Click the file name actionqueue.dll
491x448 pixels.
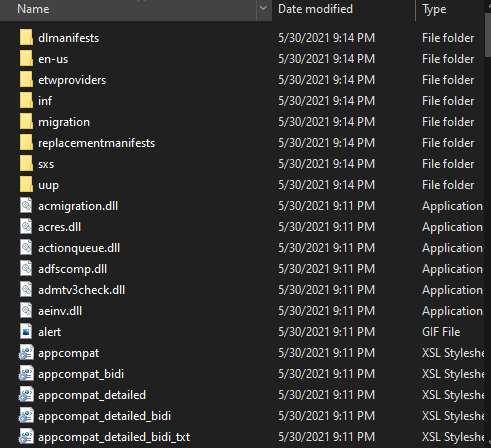tap(79, 248)
